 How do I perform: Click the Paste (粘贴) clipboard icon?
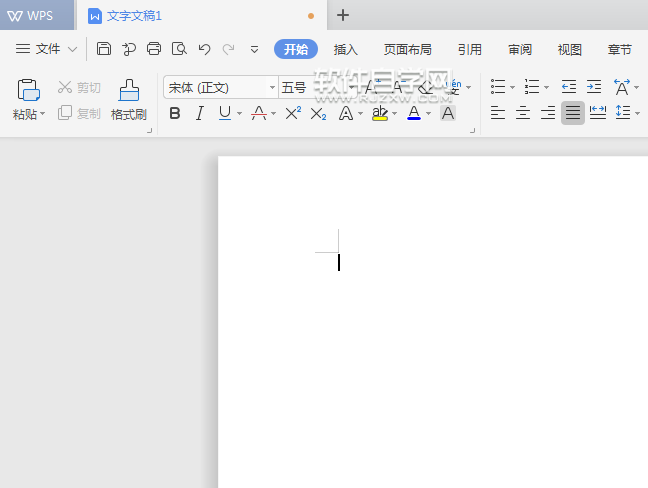pos(28,91)
